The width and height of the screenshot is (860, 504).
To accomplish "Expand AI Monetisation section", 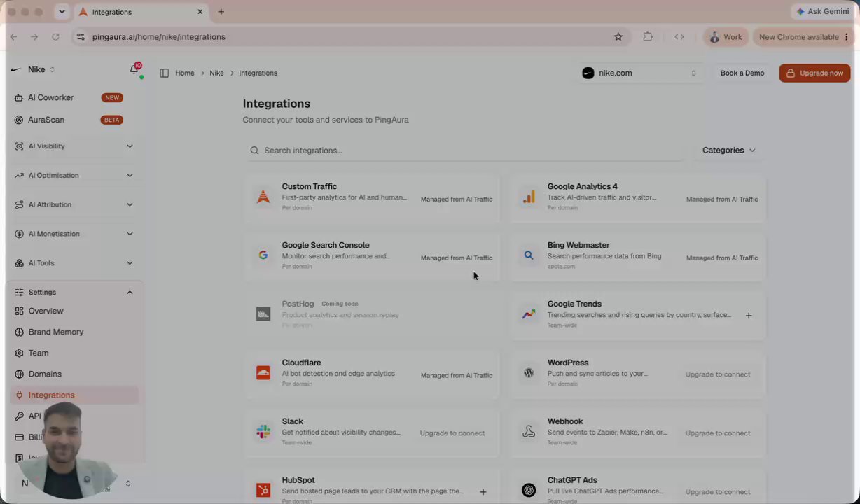I will tap(74, 234).
